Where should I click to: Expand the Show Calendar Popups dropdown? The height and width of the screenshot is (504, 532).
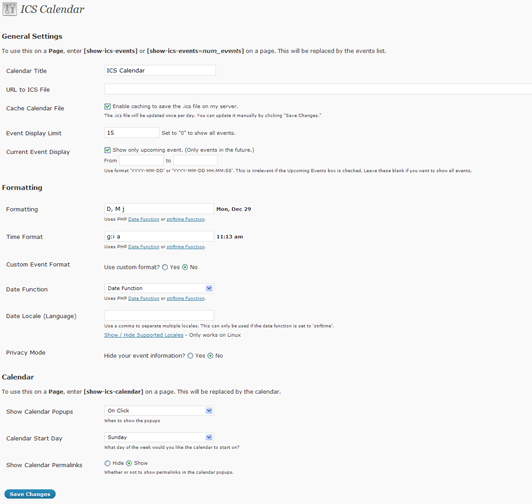(x=159, y=411)
